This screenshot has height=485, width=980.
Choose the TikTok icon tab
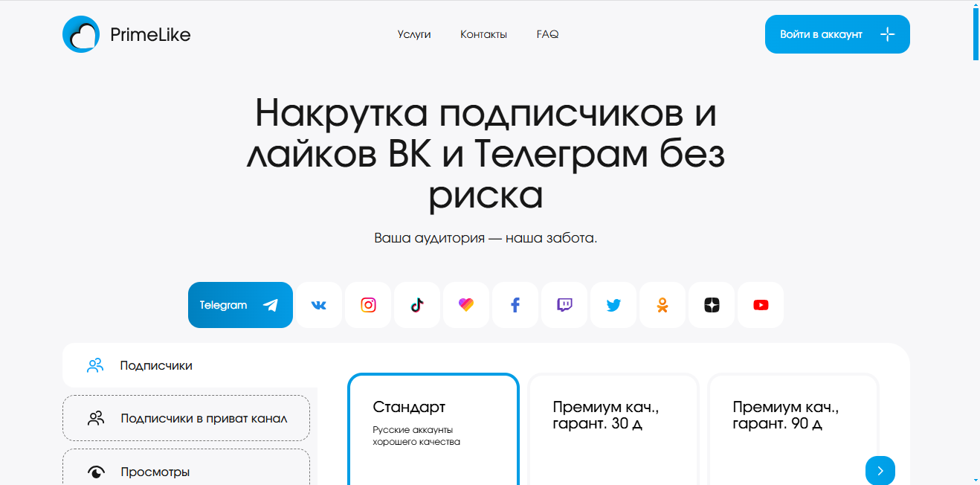(417, 305)
